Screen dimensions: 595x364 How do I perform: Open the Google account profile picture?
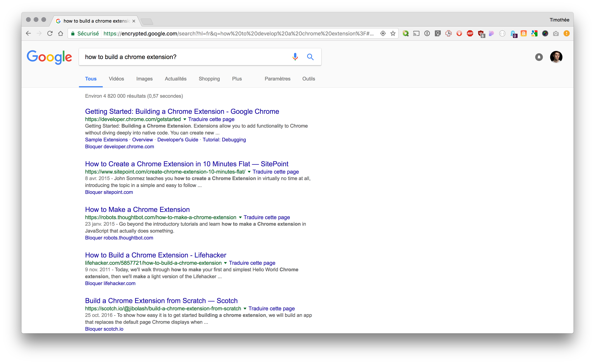[x=556, y=57]
